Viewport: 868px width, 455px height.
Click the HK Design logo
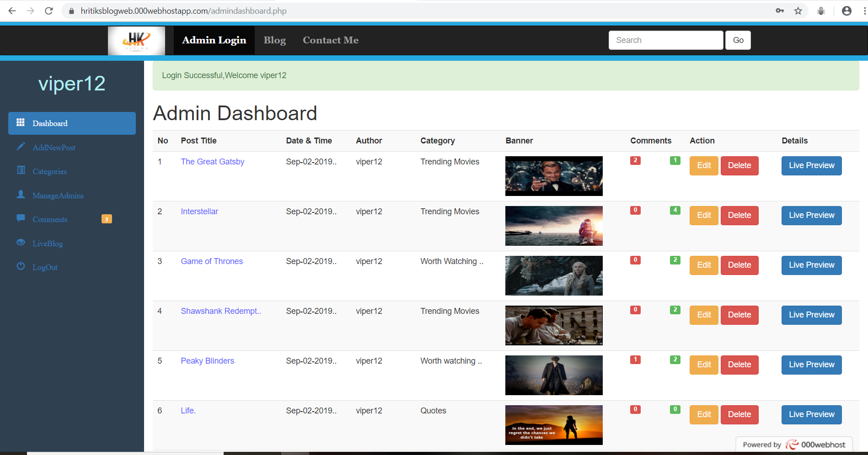(x=136, y=41)
